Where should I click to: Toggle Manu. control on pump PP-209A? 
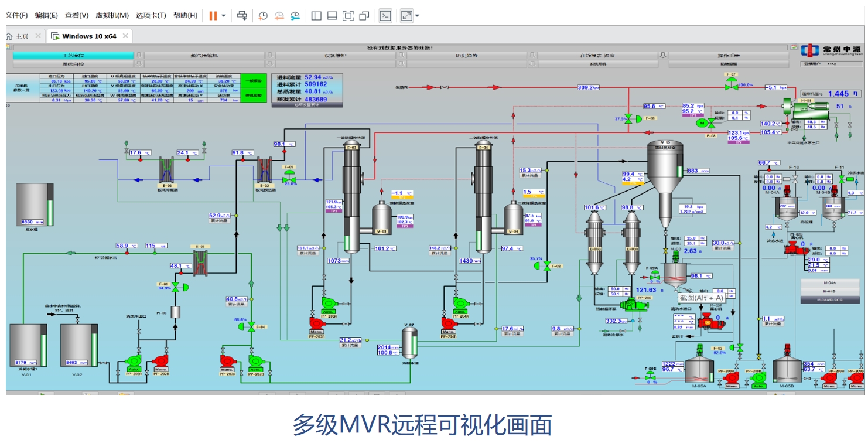830,387
